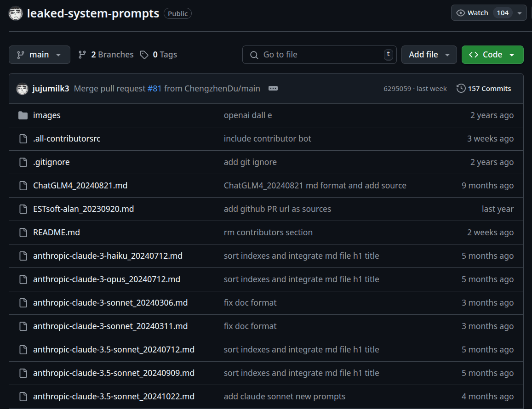Click the file icon beside ESTsoft-alan_20230920.md

click(23, 209)
